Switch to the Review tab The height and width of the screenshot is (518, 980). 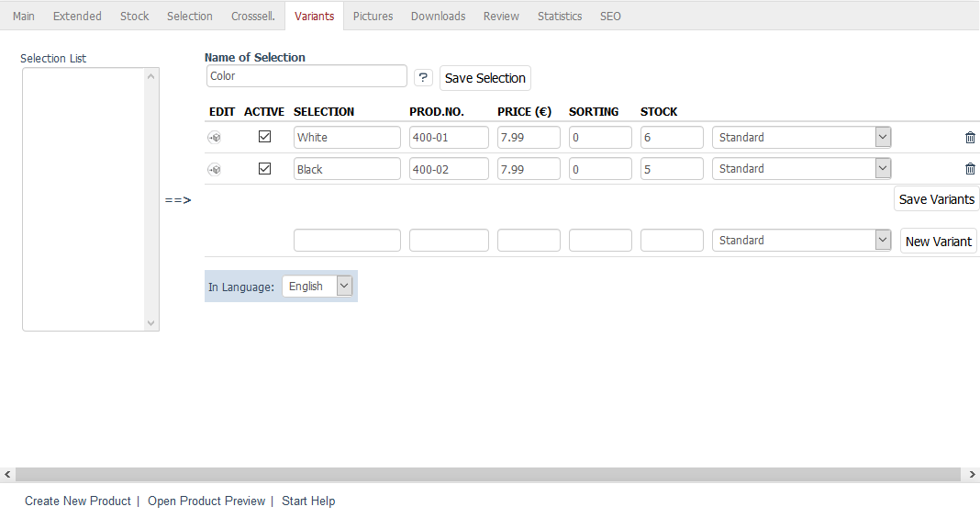(x=501, y=17)
